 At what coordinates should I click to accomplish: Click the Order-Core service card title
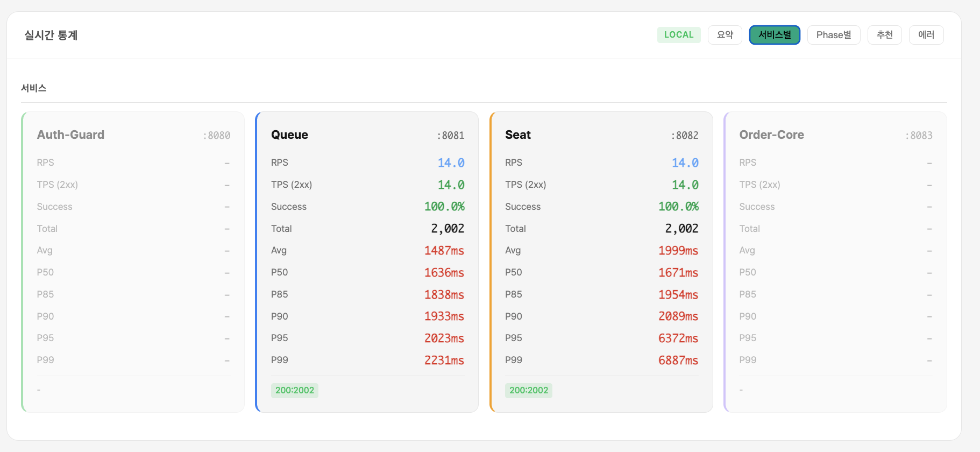click(771, 135)
